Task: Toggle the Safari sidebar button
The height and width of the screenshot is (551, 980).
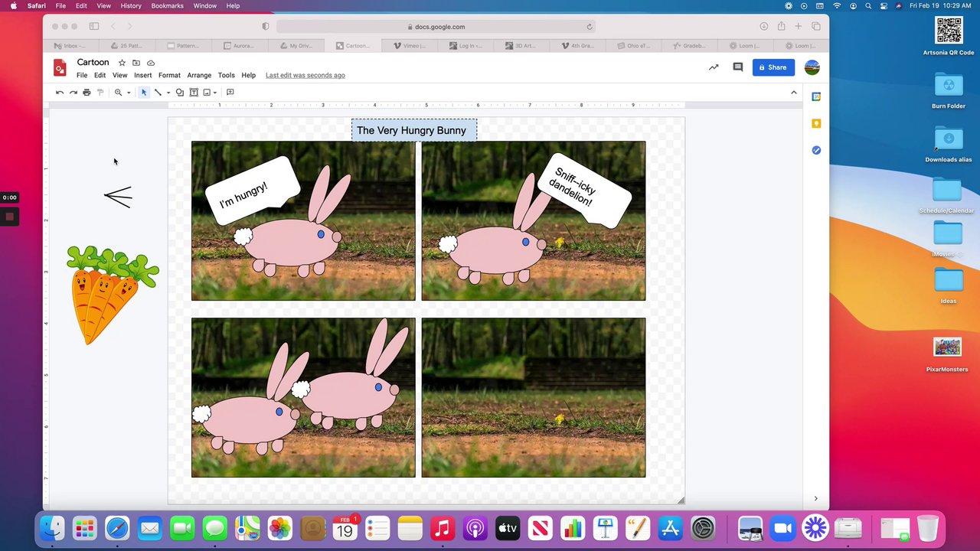Action: tap(94, 27)
